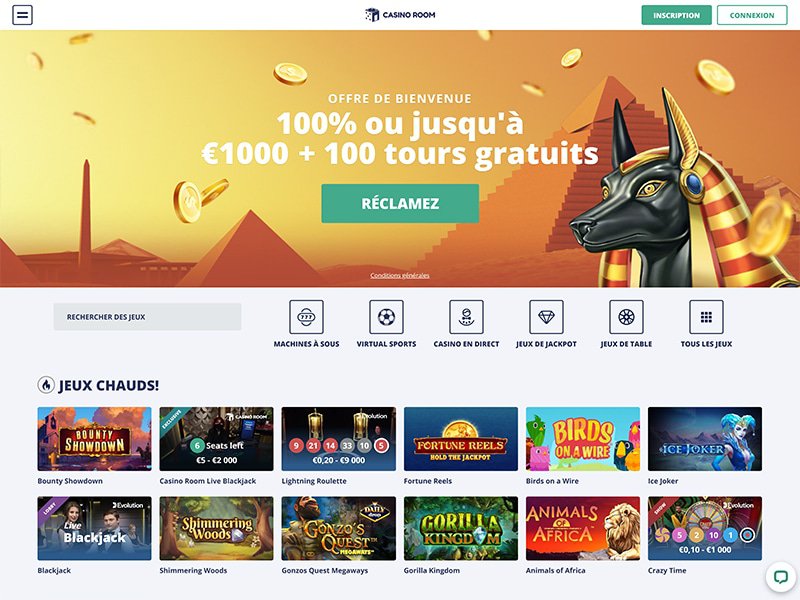Select the Jeux de jackpot diamond icon
The width and height of the screenshot is (800, 600).
(x=546, y=317)
